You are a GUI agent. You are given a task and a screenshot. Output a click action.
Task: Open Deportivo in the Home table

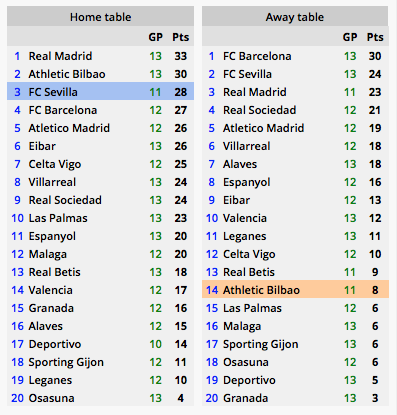[x=55, y=344]
